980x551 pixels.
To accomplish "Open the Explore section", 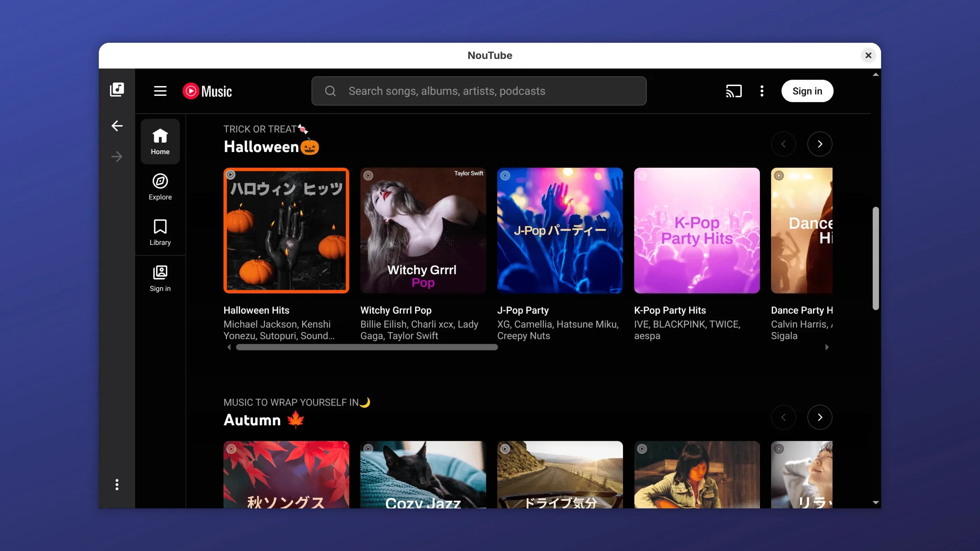I will (160, 187).
